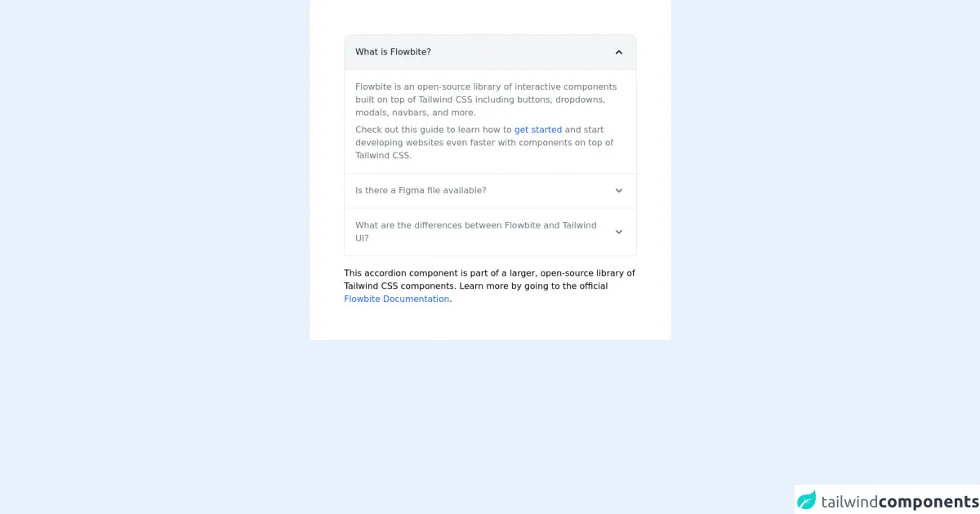Click the "What is Flowbite?" heading text
The height and width of the screenshot is (514, 980).
click(393, 52)
